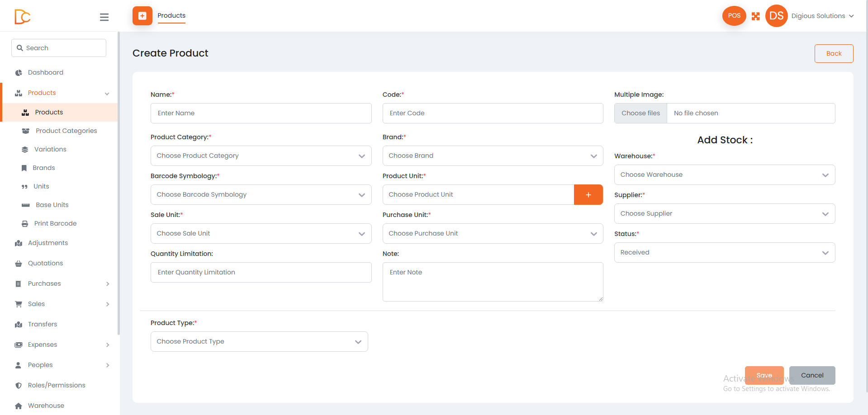This screenshot has height=415, width=868.
Task: Click the Transfers map icon
Action: [19, 325]
